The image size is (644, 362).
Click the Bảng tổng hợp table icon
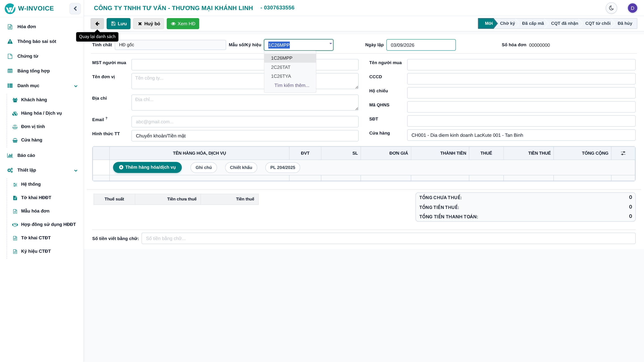(x=10, y=71)
